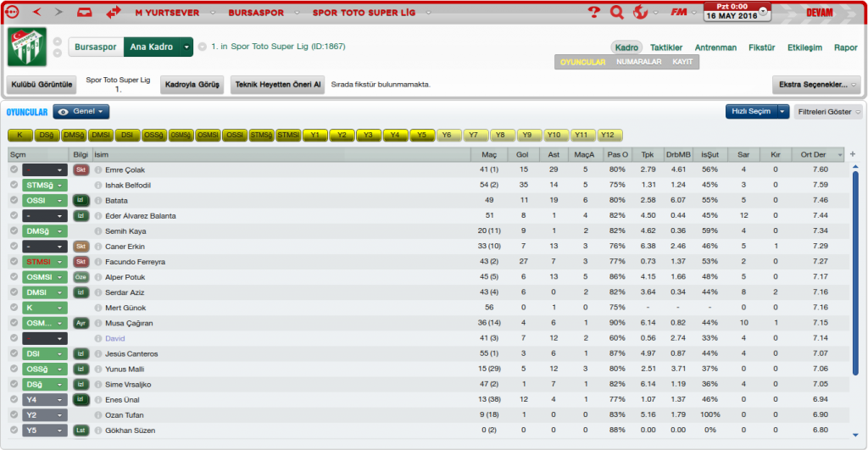Toggle the selection circle for Semih Kaya
The width and height of the screenshot is (868, 450).
click(14, 231)
